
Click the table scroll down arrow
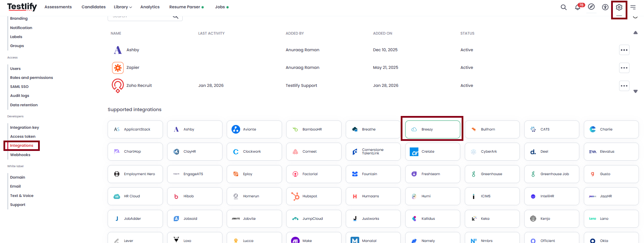coord(635,91)
